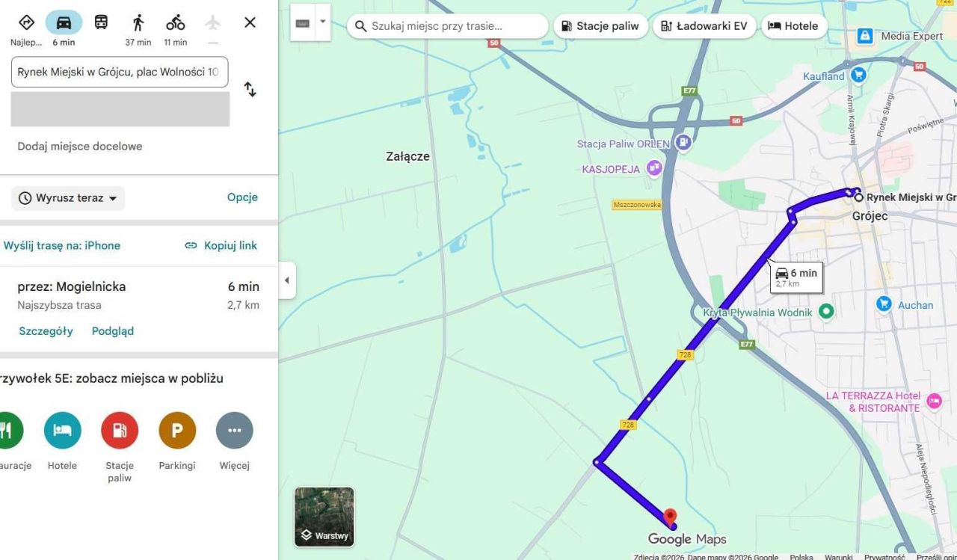Viewport: 957px width, 560px height.
Task: Open Hotele nearby places icon
Action: [62, 430]
